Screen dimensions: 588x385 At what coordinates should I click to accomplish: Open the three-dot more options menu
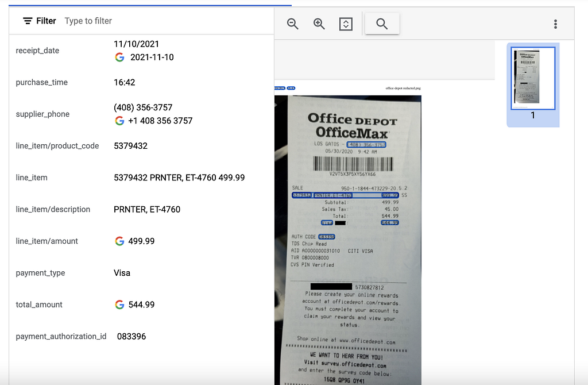point(555,24)
